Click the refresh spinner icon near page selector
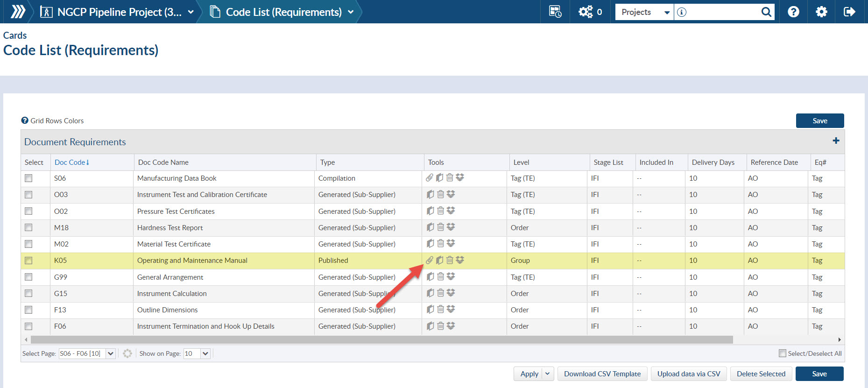Screen dimensions: 868x388 tap(127, 353)
